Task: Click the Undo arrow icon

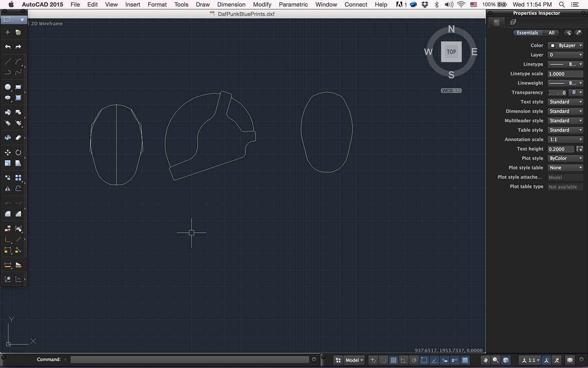Action: [8, 47]
